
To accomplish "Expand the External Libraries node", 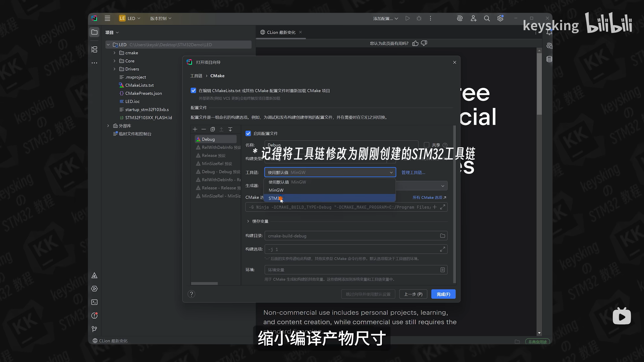I will [x=108, y=126].
